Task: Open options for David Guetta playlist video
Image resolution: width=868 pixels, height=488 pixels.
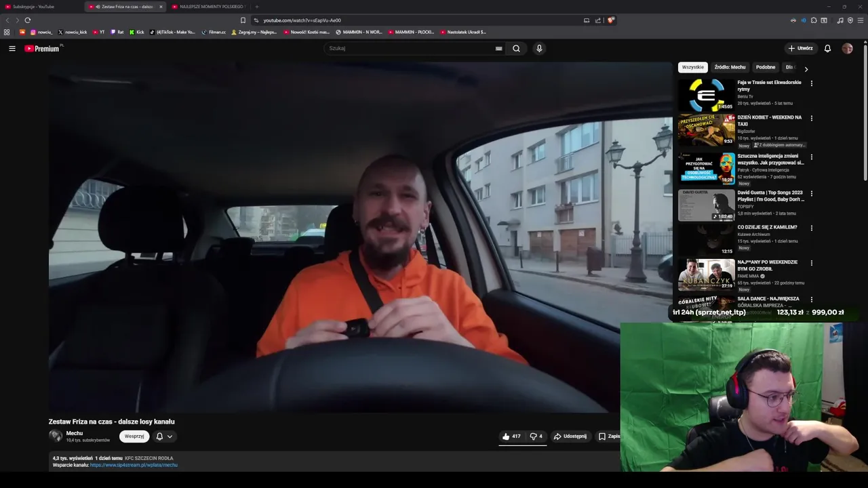Action: [x=812, y=194]
